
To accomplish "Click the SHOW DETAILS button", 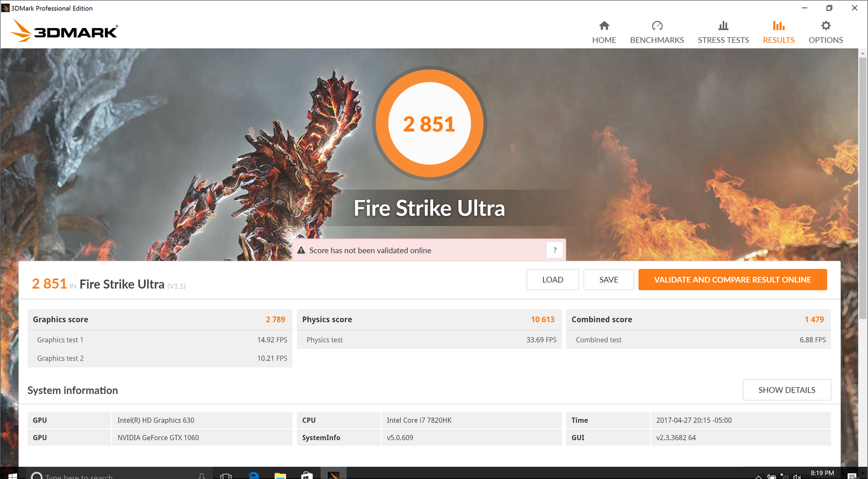I will [x=787, y=390].
